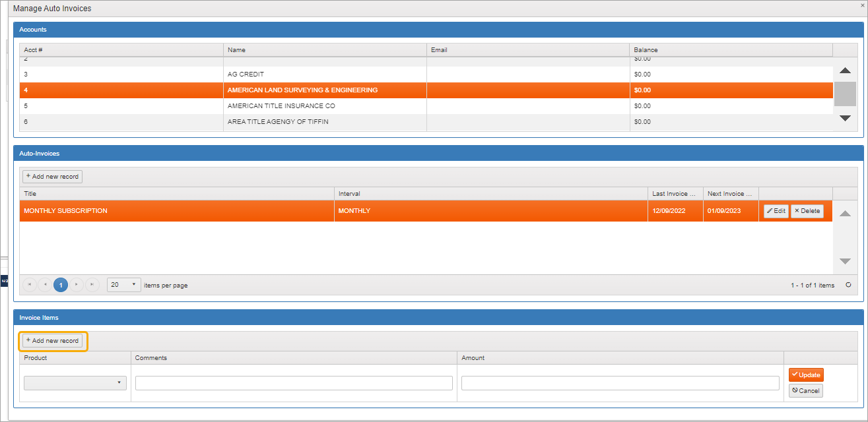The height and width of the screenshot is (422, 868).
Task: Go to next page in pager
Action: [77, 285]
